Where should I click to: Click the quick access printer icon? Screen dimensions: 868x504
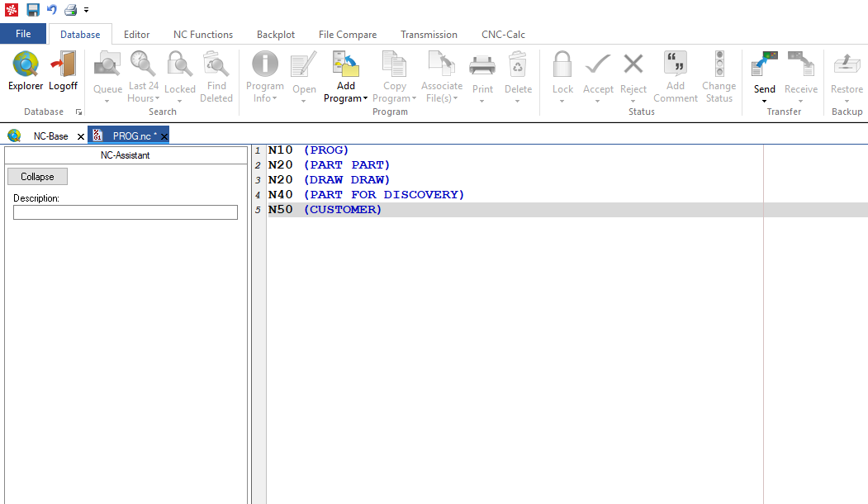(x=70, y=9)
